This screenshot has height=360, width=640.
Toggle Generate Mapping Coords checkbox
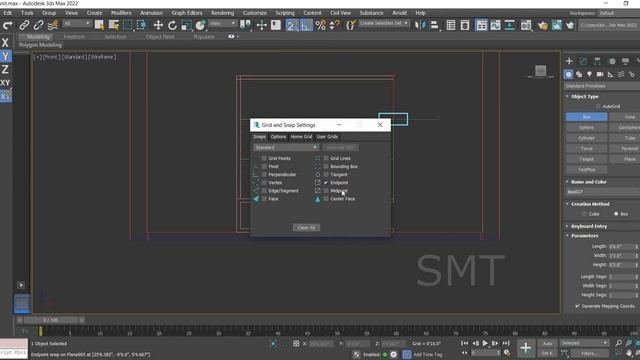577,306
